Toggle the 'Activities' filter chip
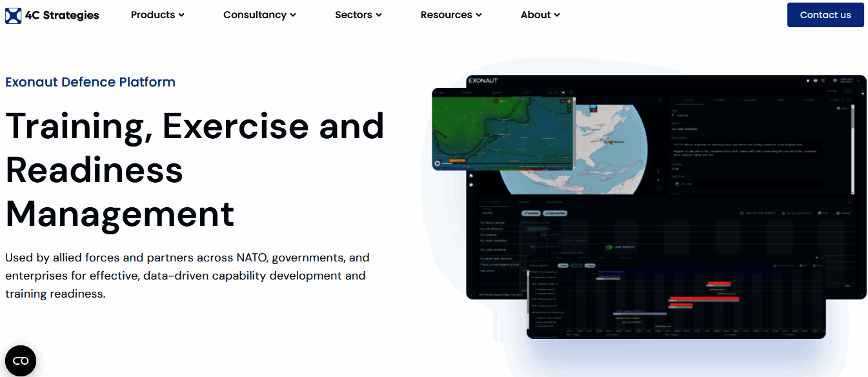Screen dimensions: 868x377 click(x=530, y=213)
